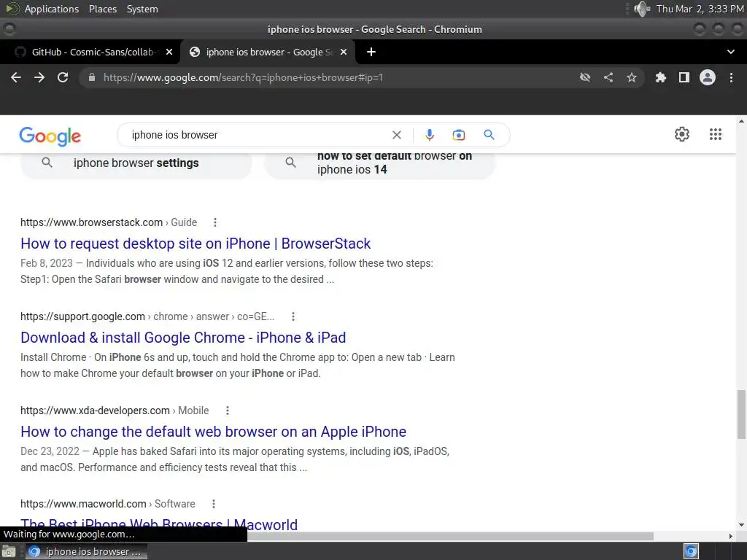Image resolution: width=747 pixels, height=560 pixels.
Task: Show the desktop via the bottom panel icon
Action: tap(9, 551)
